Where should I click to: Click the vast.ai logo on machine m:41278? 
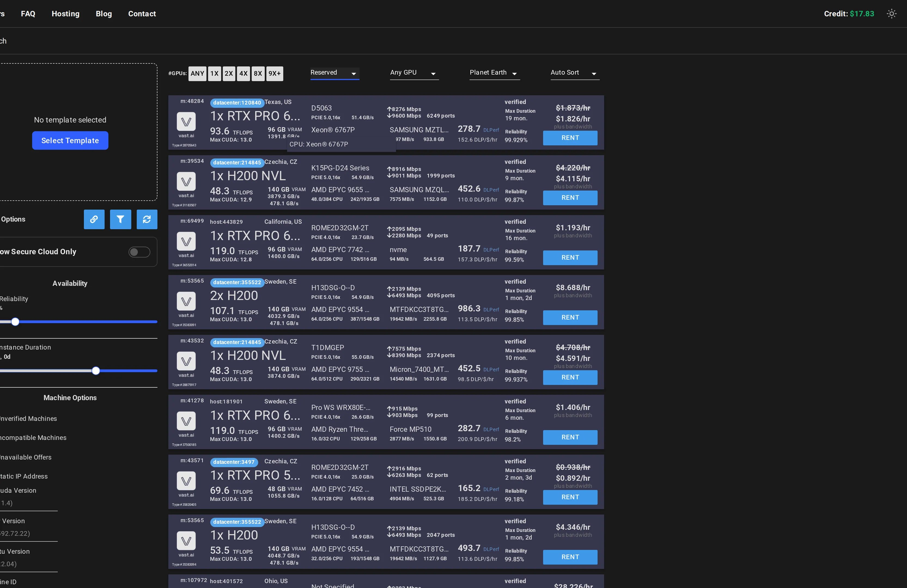point(186,421)
